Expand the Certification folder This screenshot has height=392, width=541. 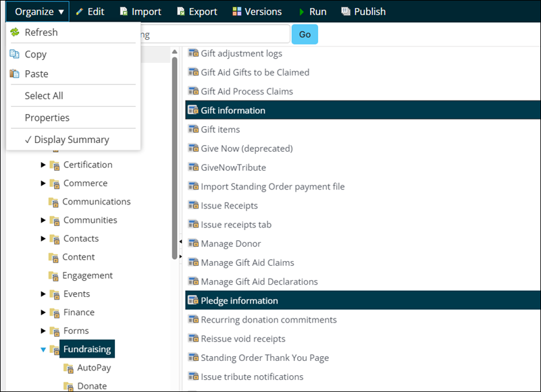pyautogui.click(x=44, y=165)
